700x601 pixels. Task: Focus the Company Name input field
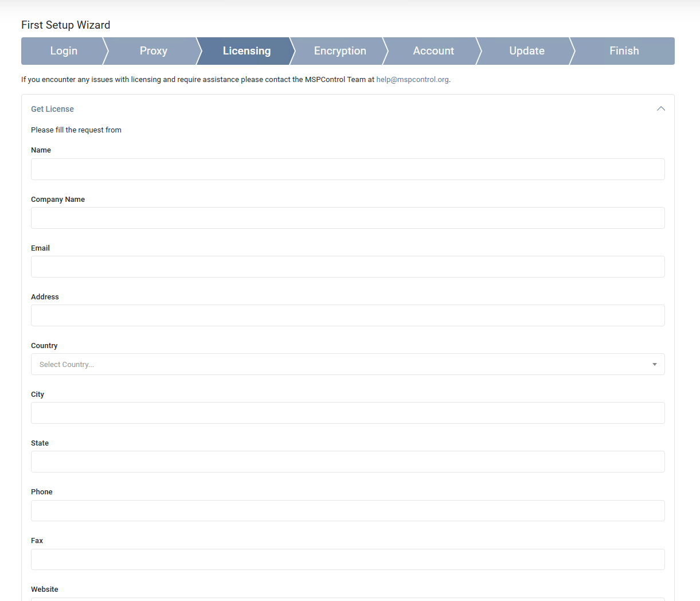click(348, 218)
